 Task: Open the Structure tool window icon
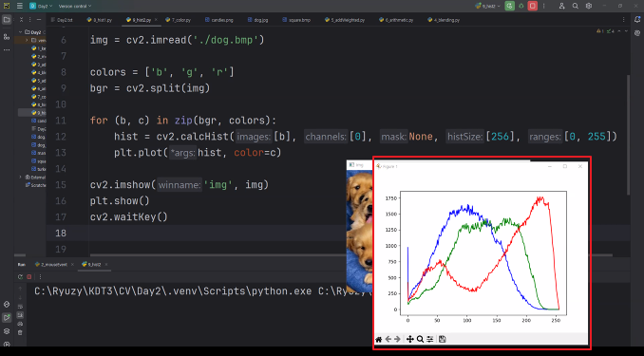click(7, 36)
